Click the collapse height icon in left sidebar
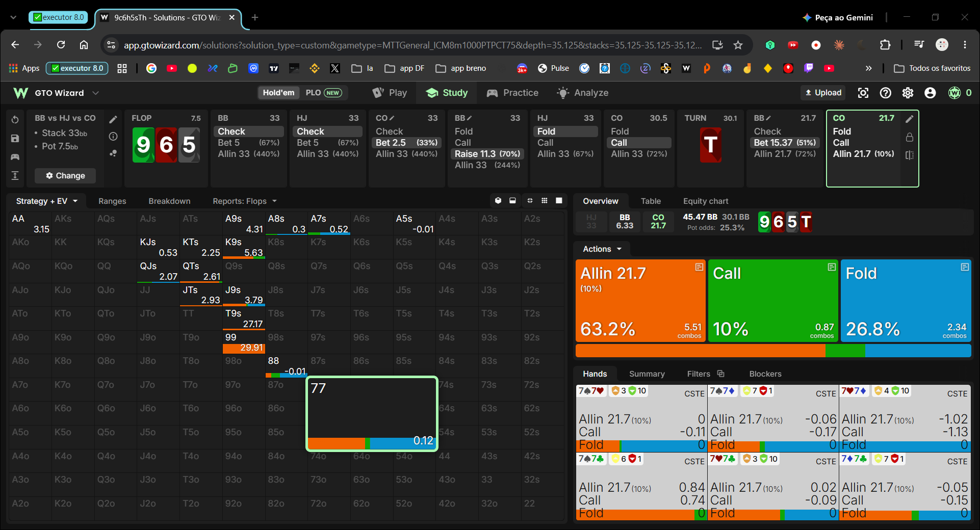The width and height of the screenshot is (980, 530). click(x=15, y=176)
